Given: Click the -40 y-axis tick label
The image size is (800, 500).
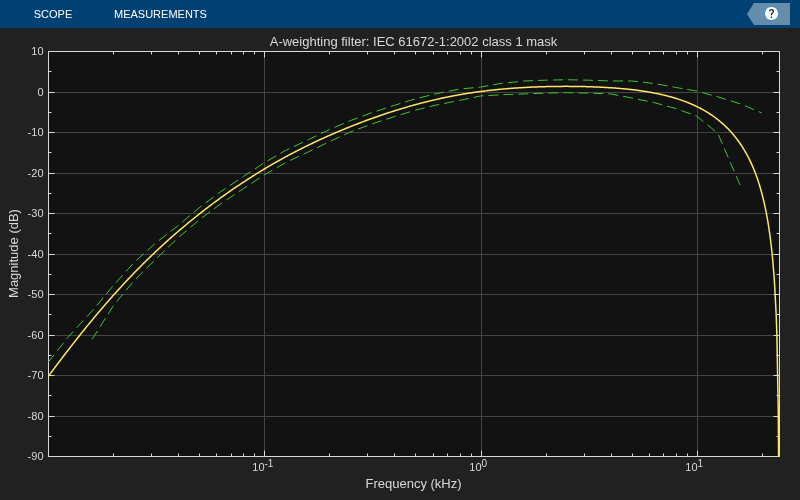Looking at the screenshot, I should pos(35,255).
